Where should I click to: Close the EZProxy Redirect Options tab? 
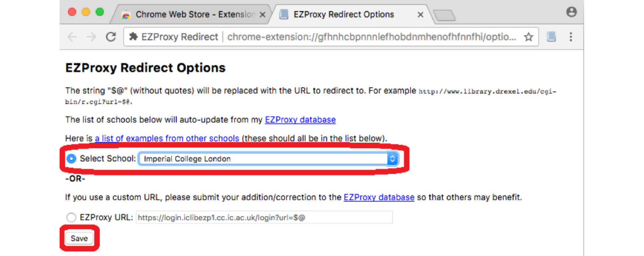click(x=420, y=15)
